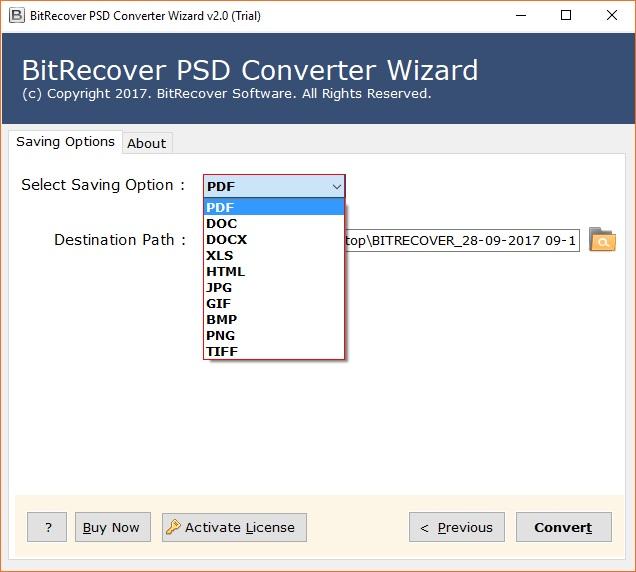Set saving option to PNG

point(274,335)
